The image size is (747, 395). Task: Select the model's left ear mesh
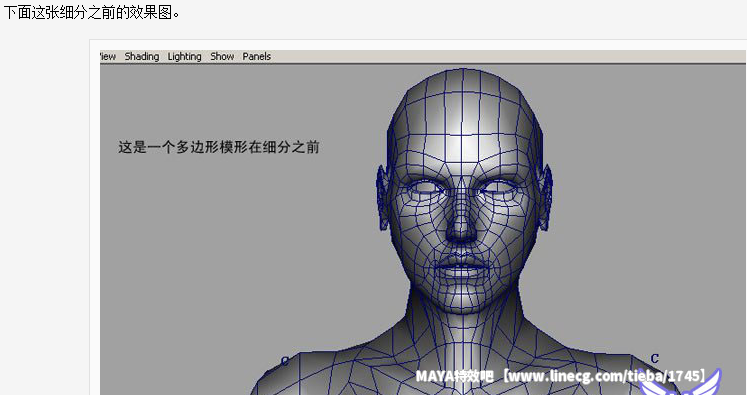tap(545, 197)
